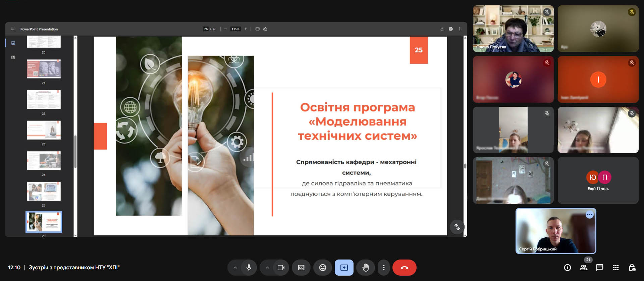Expand video settings arrow beside camera
Viewport: 644px width, 281px height.
(267, 268)
